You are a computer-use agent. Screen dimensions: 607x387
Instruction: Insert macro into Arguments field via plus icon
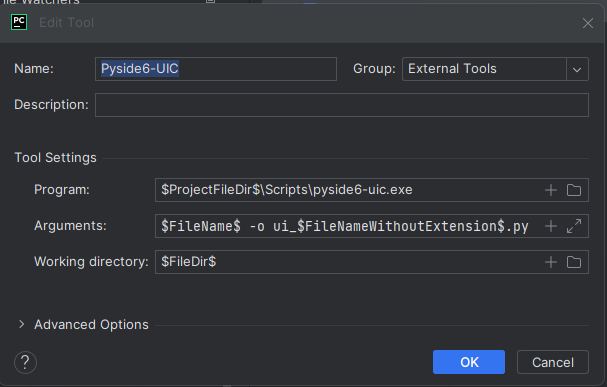click(550, 226)
